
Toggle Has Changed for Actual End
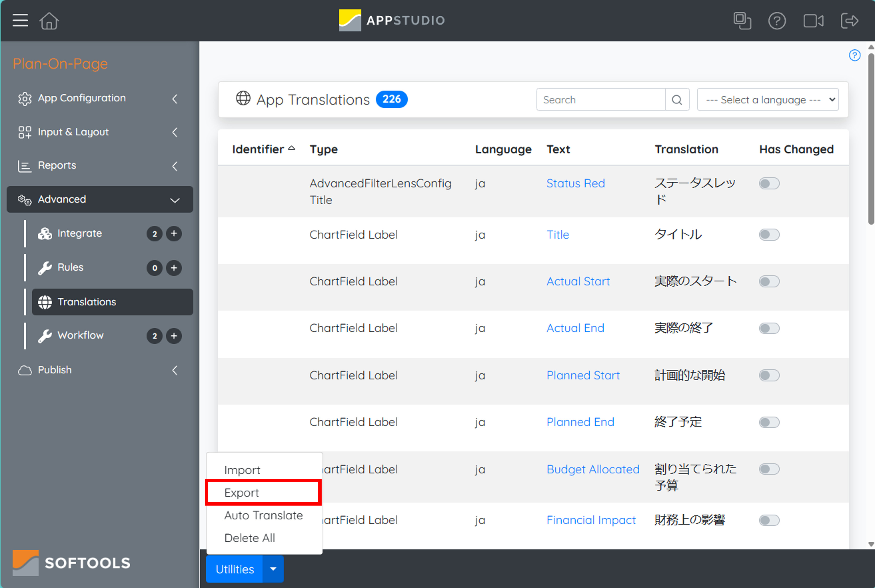[769, 329]
